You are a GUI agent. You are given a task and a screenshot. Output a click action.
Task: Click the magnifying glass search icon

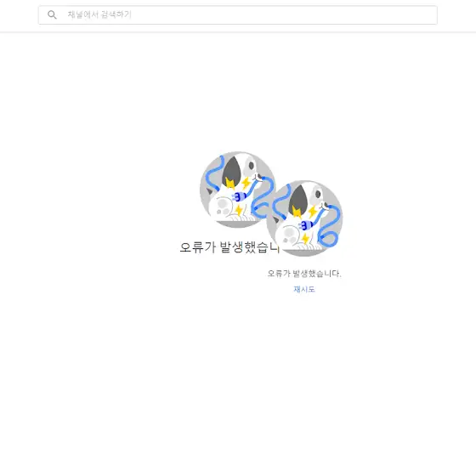coord(52,14)
